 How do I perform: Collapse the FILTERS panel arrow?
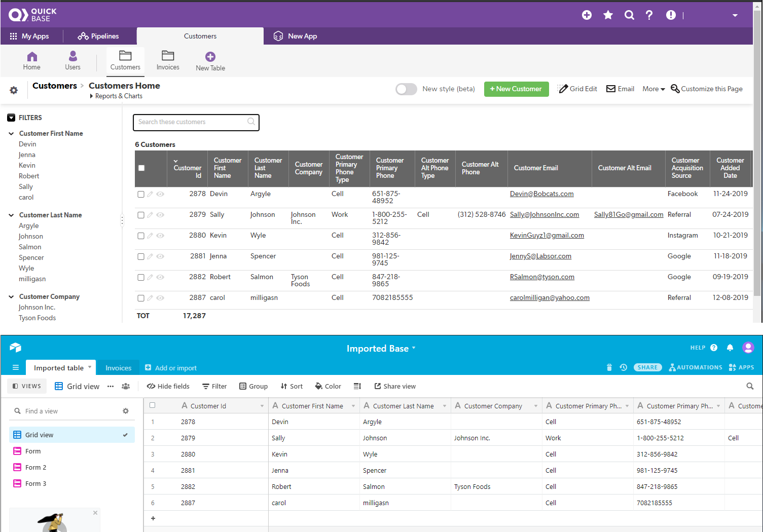11,118
